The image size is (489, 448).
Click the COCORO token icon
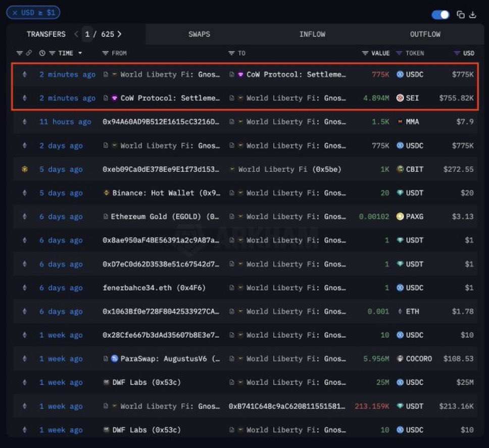(x=400, y=359)
